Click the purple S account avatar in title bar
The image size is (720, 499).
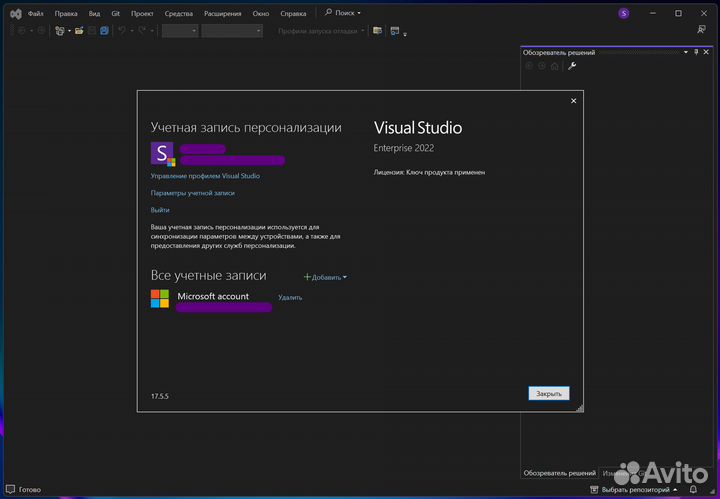pyautogui.click(x=624, y=13)
